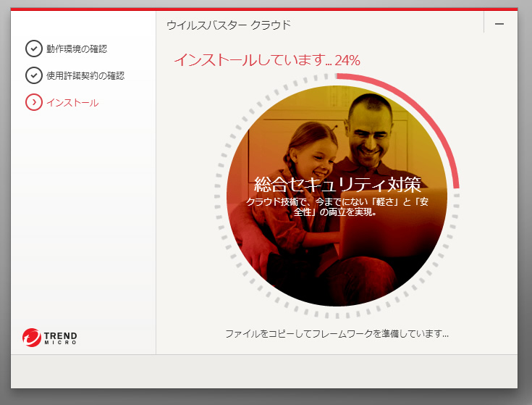532x405 pixels.
Task: Select the 動作環境の確認 step label
Action: 77,49
